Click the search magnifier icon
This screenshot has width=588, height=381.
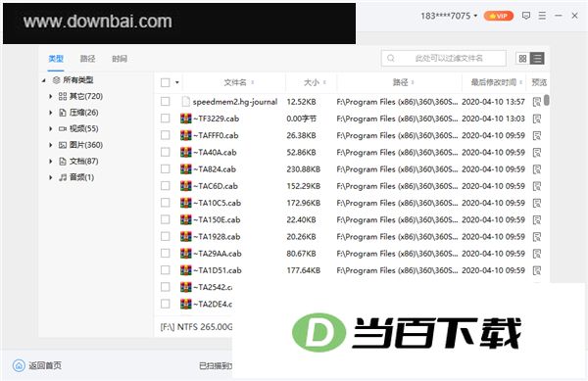(x=391, y=58)
